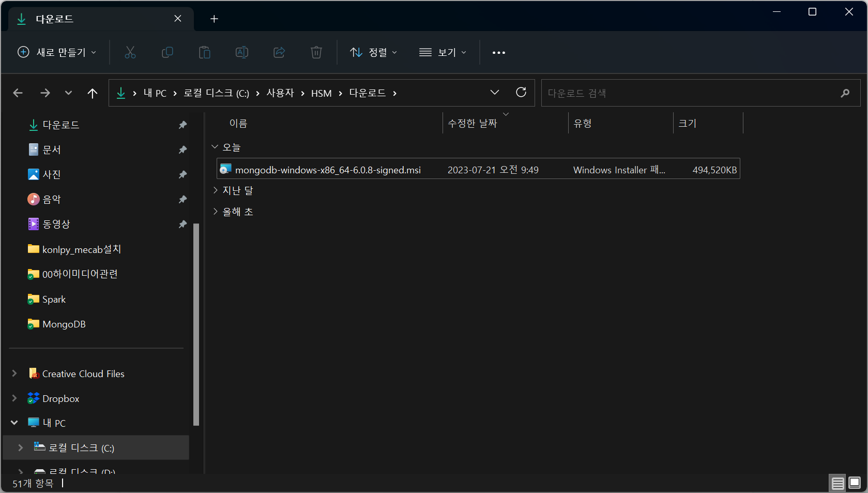868x493 pixels.
Task: Click the mongodb msi installer file icon
Action: tap(225, 169)
